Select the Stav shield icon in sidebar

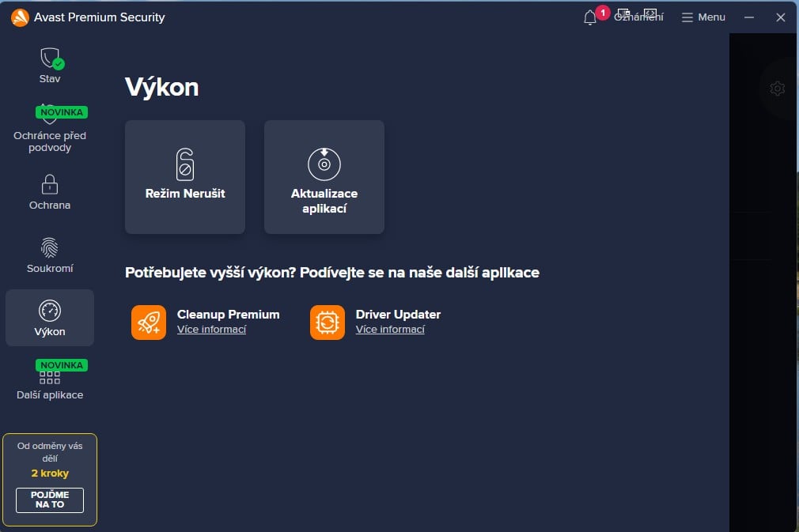pos(50,59)
